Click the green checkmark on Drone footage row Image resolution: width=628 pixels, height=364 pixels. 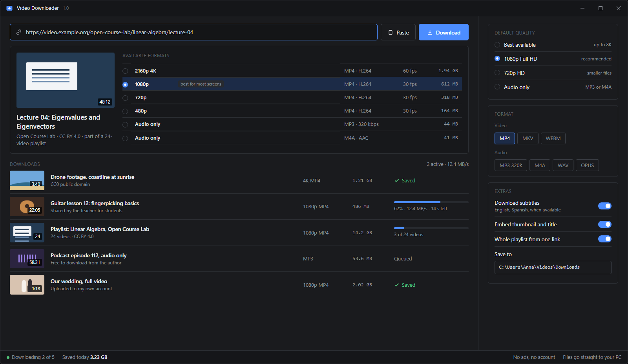(x=397, y=181)
